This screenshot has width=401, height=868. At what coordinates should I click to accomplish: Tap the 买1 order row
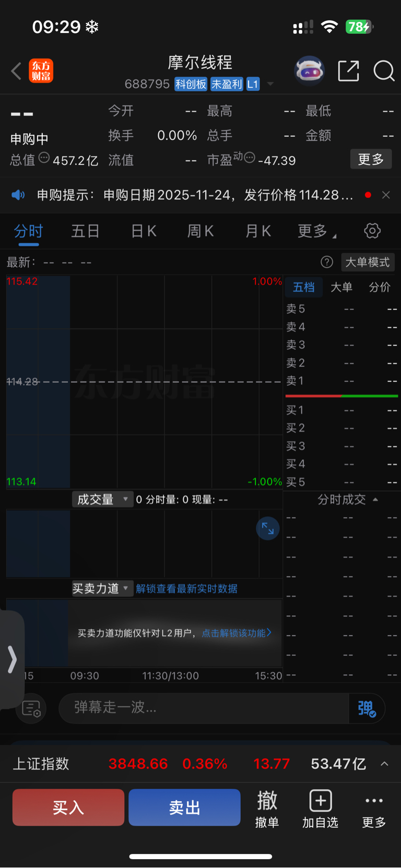coord(341,410)
